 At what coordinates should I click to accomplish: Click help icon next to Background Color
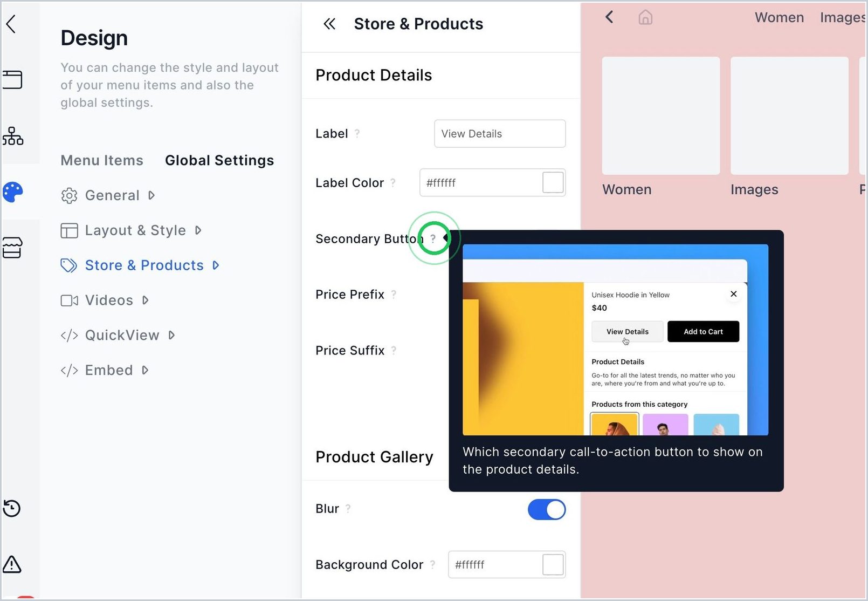pos(432,564)
